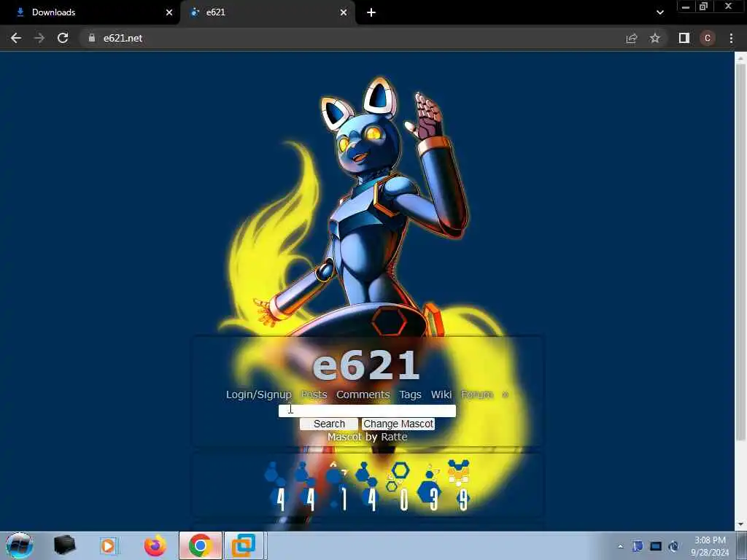747x560 pixels.
Task: Open the Tags link
Action: coord(410,394)
